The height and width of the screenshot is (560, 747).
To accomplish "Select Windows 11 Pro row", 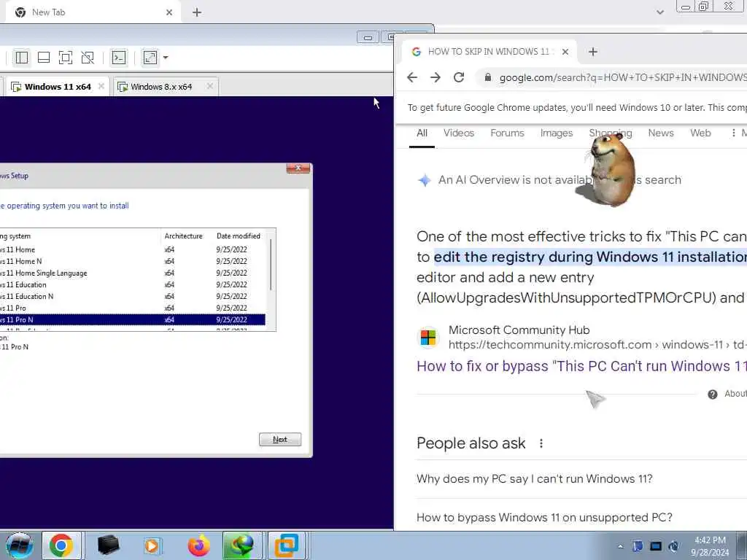I will (x=133, y=308).
